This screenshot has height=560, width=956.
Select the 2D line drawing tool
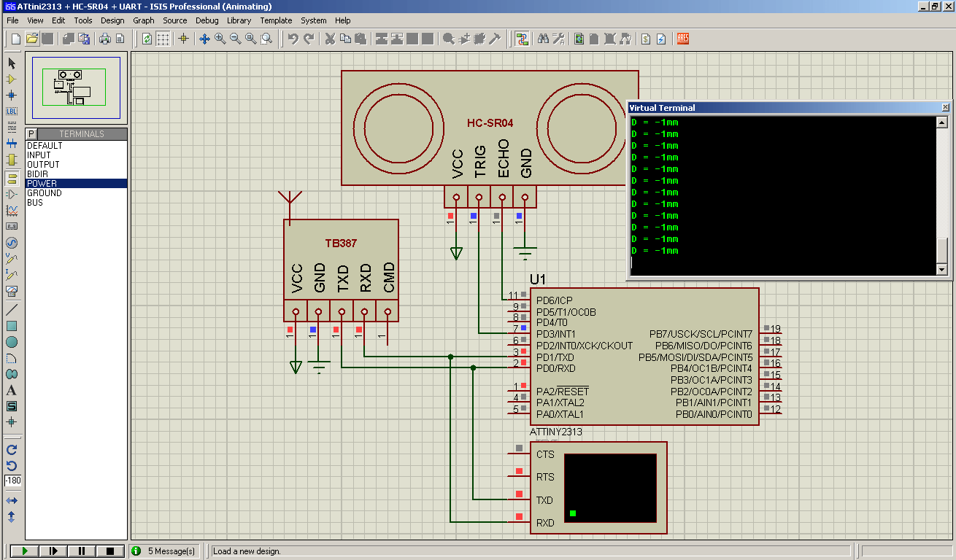pos(12,310)
